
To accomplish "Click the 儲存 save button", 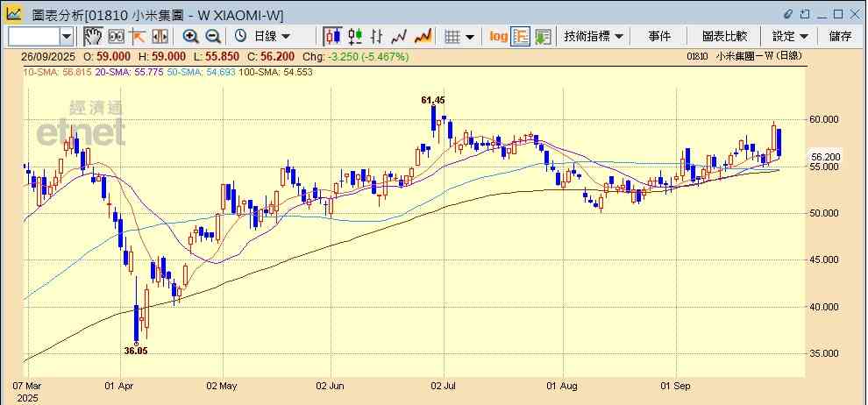I will (840, 37).
